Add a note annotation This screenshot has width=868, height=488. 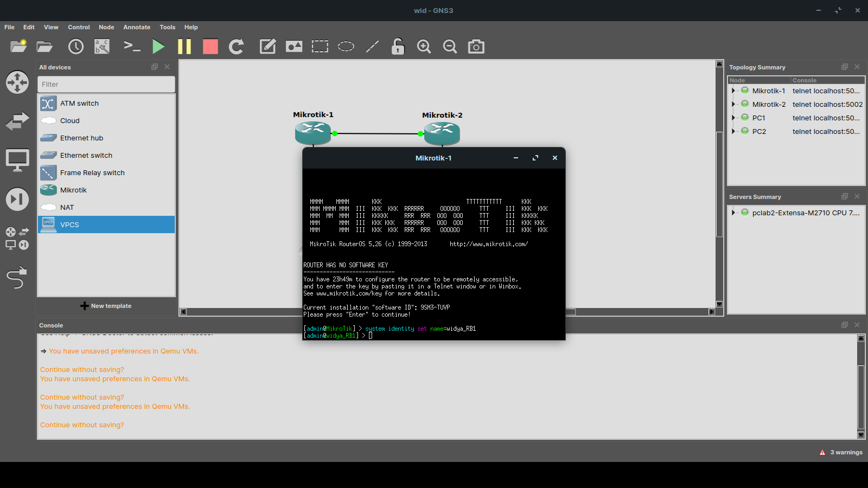click(x=267, y=47)
